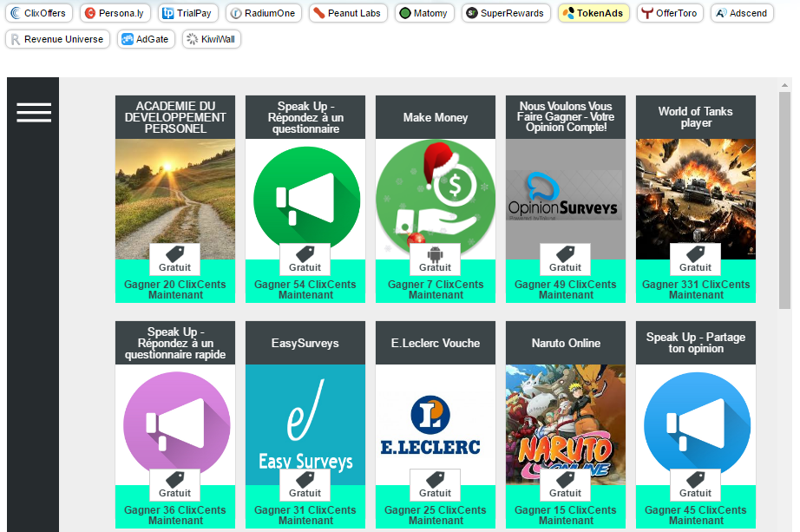Click the Speak Up questionnaire rapide title
Image resolution: width=800 pixels, height=532 pixels.
point(175,343)
